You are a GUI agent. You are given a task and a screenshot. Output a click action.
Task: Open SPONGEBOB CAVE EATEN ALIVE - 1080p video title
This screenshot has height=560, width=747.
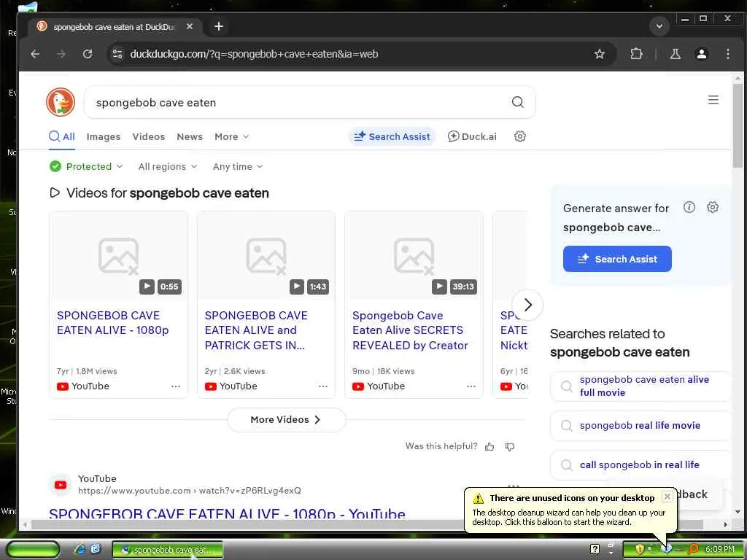click(112, 323)
